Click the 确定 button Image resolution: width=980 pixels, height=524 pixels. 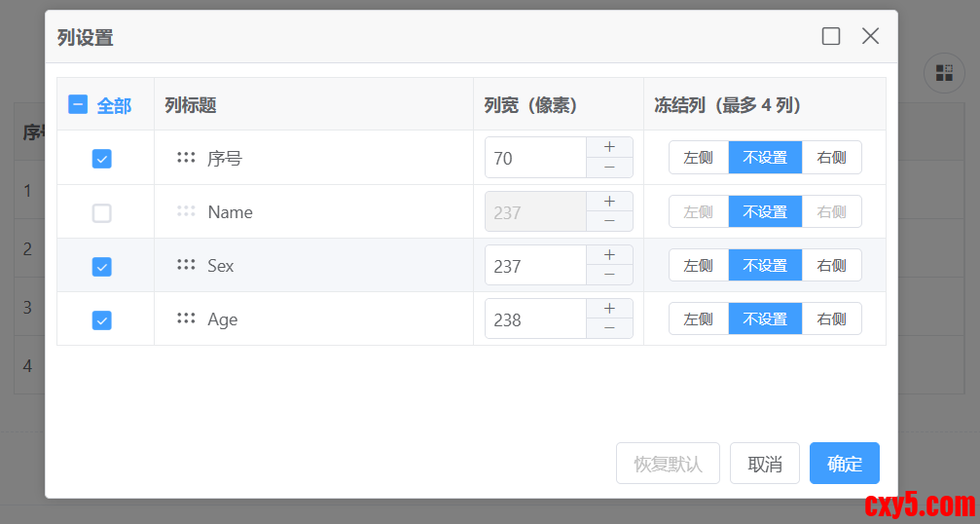coord(844,464)
